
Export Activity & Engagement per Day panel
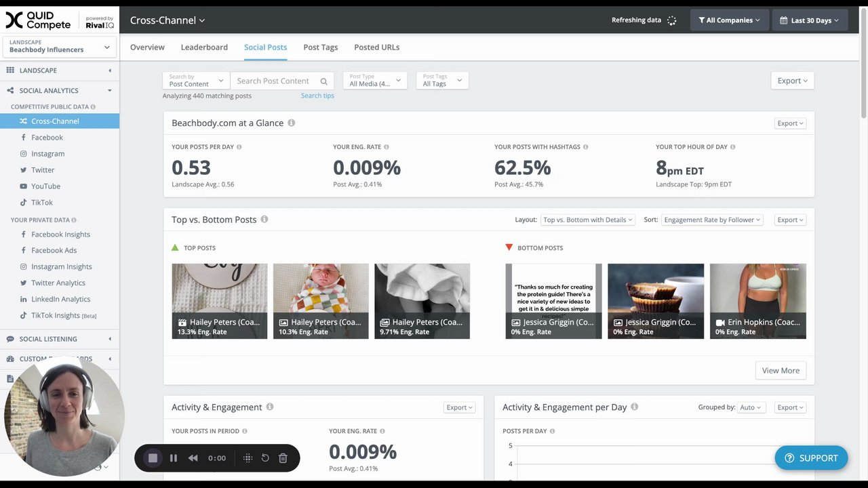[790, 407]
